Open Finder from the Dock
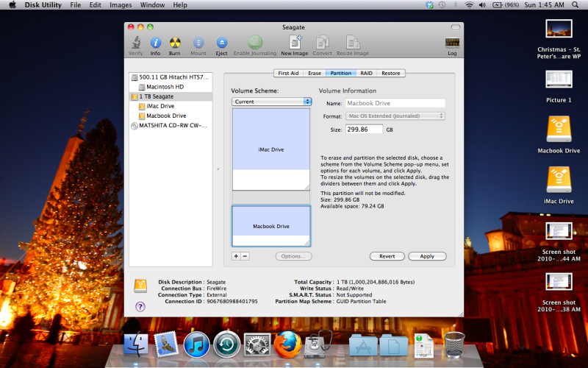This screenshot has width=588, height=368. click(x=136, y=344)
